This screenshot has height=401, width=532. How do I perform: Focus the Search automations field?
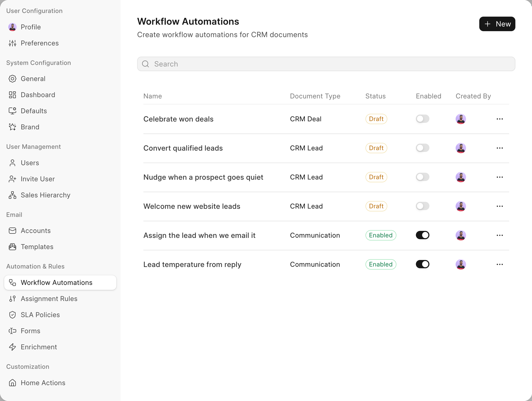[326, 64]
